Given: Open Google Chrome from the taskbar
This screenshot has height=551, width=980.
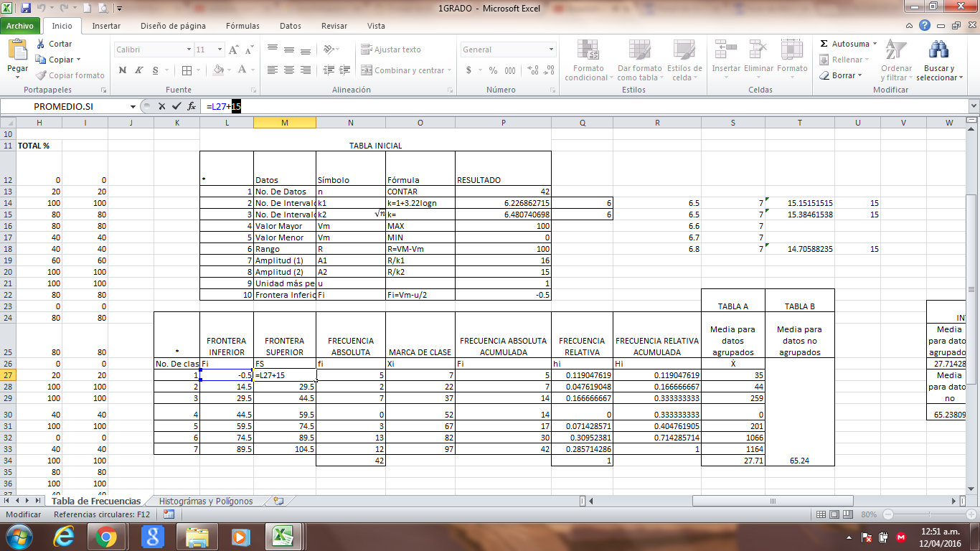Looking at the screenshot, I should (x=106, y=536).
